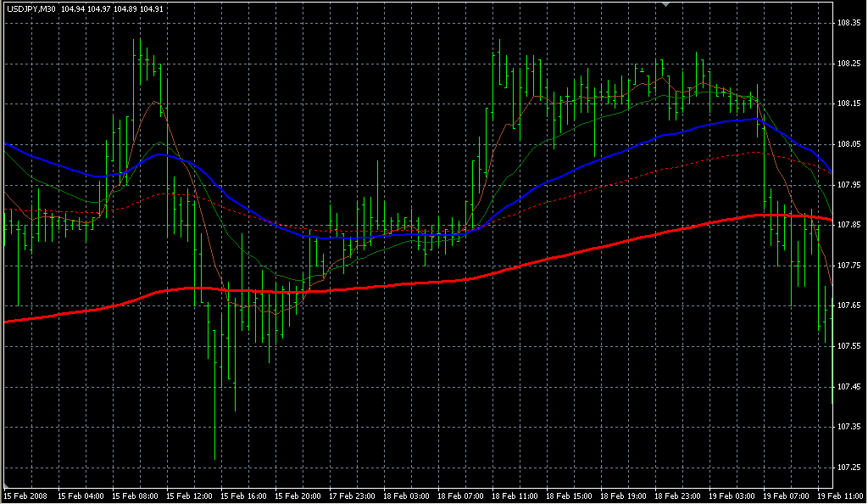The image size is (868, 504).
Task: Click the USDJPY,M30 chart title
Action: pyautogui.click(x=31, y=9)
